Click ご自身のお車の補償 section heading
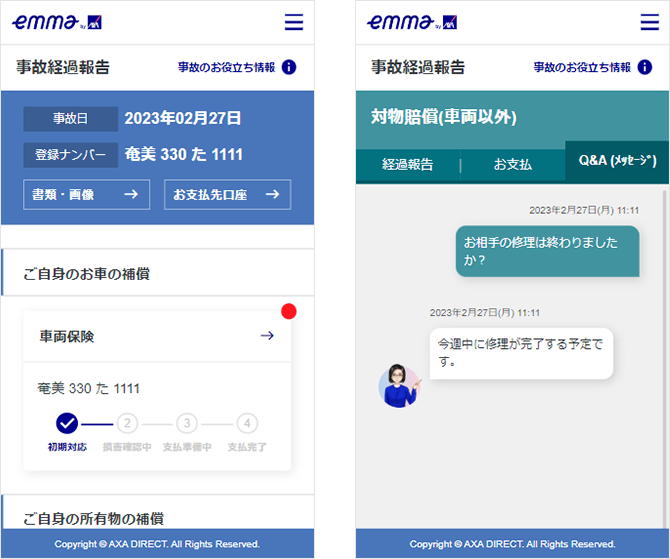 (x=86, y=274)
